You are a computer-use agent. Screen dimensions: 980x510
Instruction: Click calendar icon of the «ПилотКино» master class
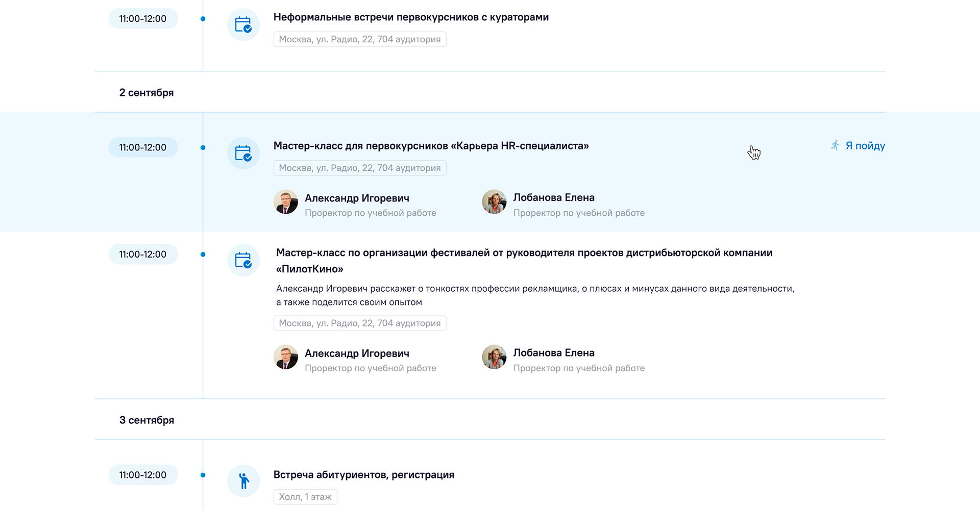point(243,260)
